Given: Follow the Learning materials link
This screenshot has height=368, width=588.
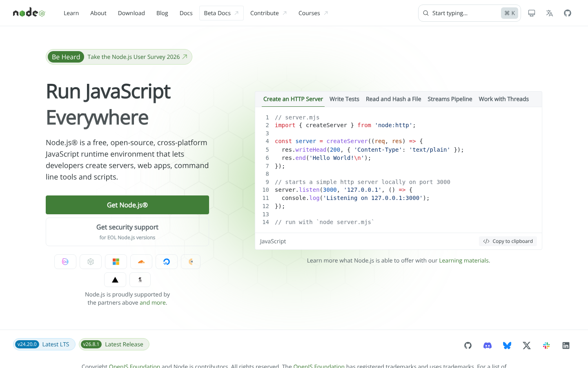Looking at the screenshot, I should pyautogui.click(x=464, y=260).
